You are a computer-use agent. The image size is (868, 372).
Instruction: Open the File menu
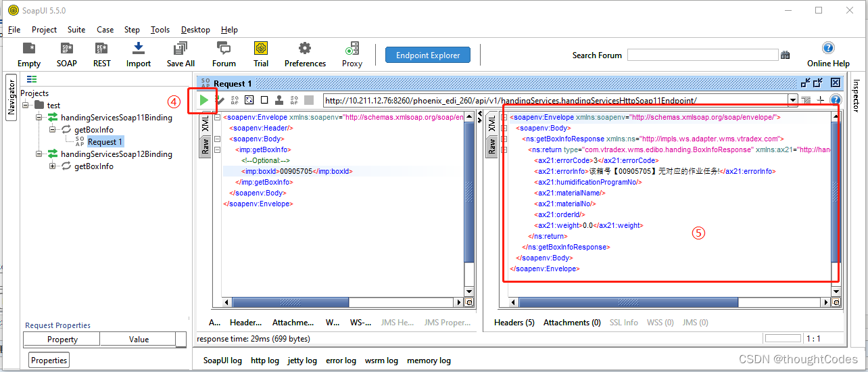[x=14, y=30]
